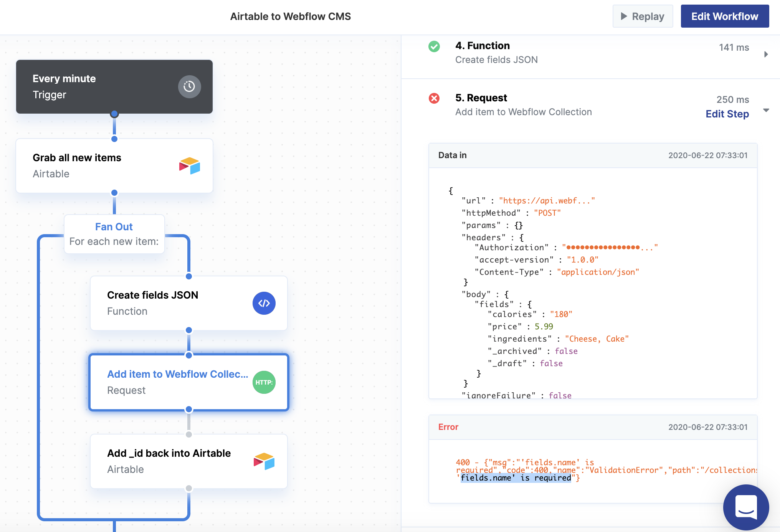The height and width of the screenshot is (532, 780).
Task: Click the code function icon
Action: 264,303
